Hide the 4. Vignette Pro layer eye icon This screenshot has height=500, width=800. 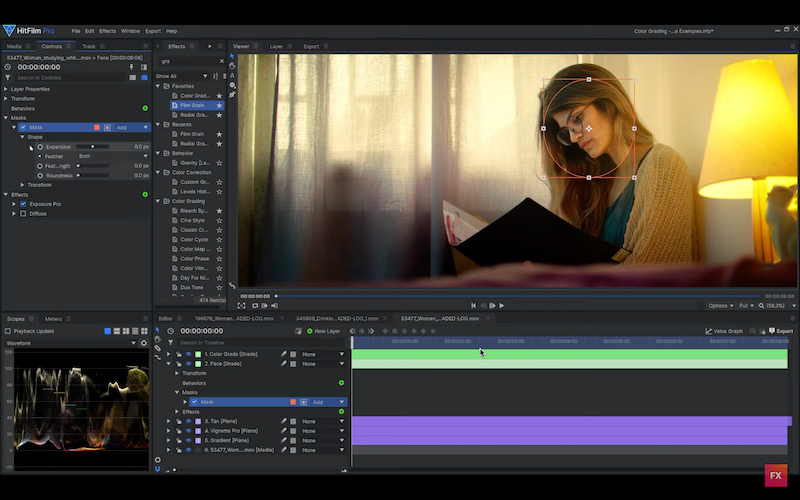click(x=188, y=431)
